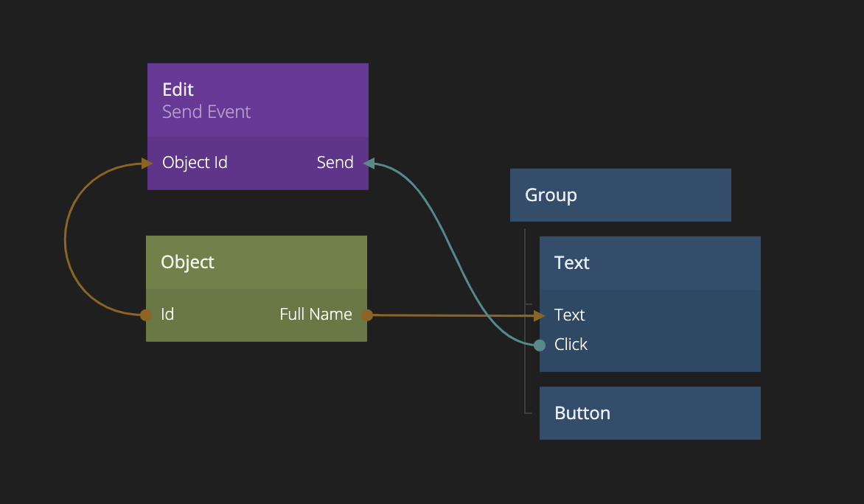Select the curved orange Id to Object Id connection

tap(66, 239)
